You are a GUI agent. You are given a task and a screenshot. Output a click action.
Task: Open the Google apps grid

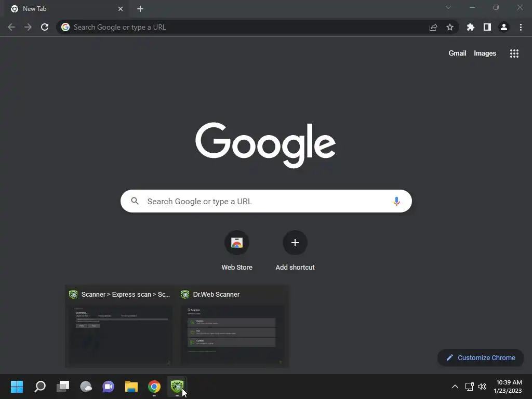pos(514,54)
